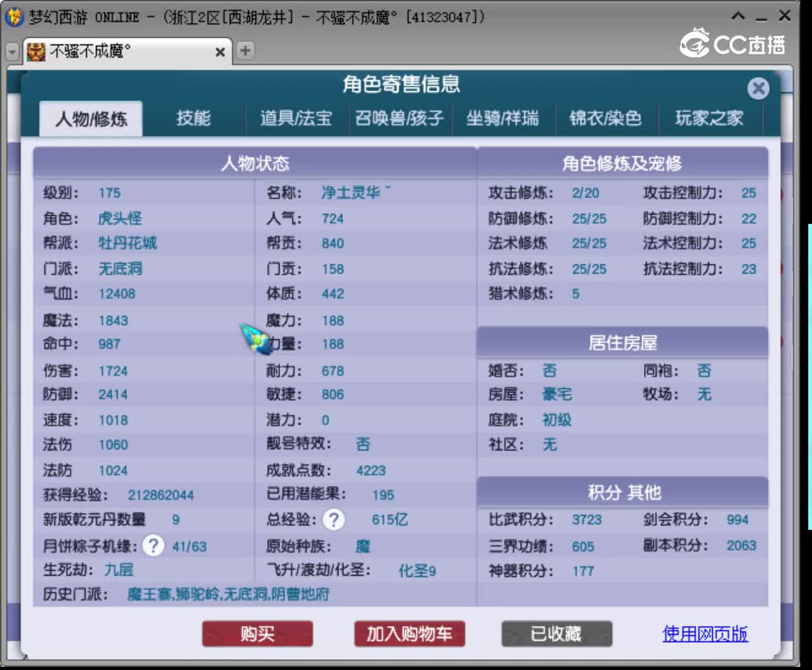
Task: Click the 居住房屋 section header
Action: 622,343
